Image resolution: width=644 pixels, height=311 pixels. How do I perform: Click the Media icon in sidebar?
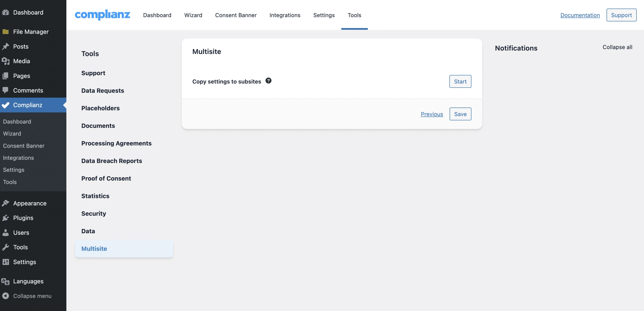[6, 61]
